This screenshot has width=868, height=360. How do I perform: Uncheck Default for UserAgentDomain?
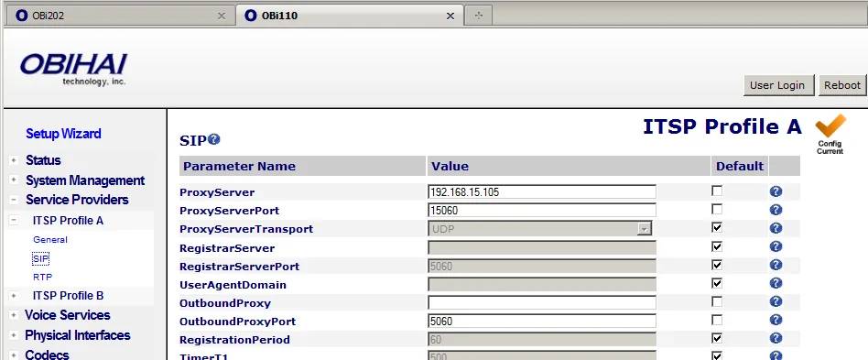[x=717, y=283]
